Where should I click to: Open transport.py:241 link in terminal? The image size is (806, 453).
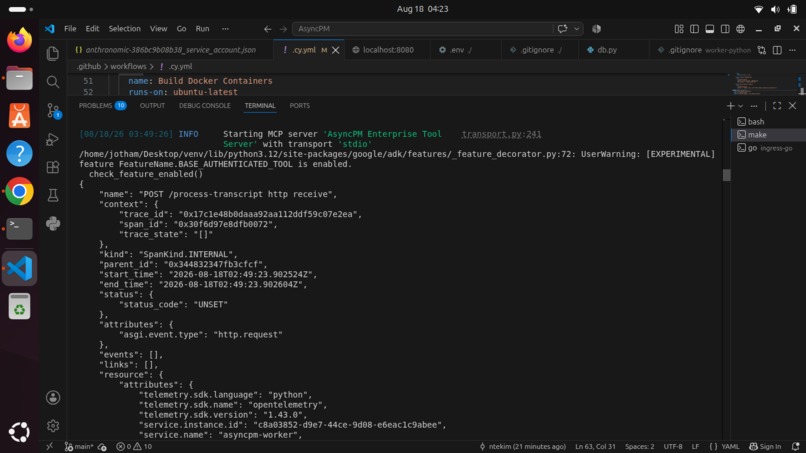501,134
